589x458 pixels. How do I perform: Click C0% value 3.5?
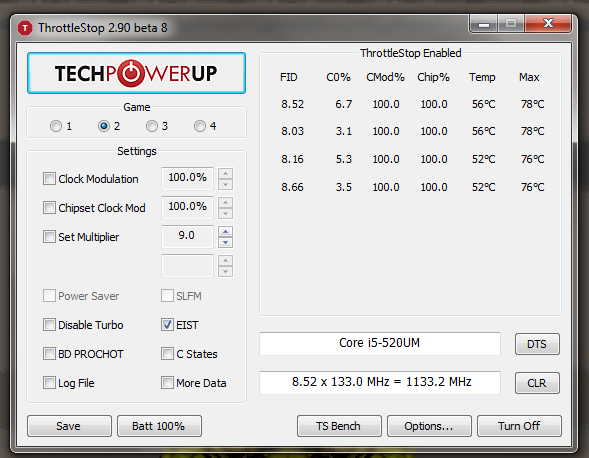[x=344, y=187]
